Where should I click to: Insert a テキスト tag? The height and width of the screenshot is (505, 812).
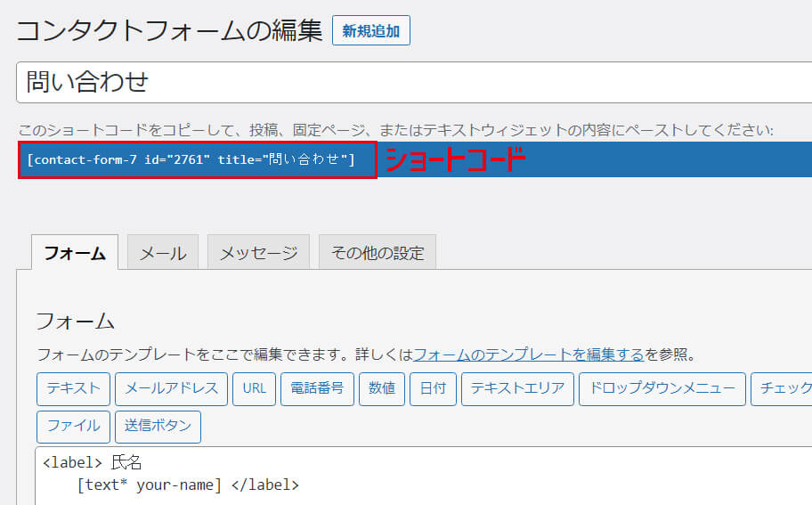(74, 388)
